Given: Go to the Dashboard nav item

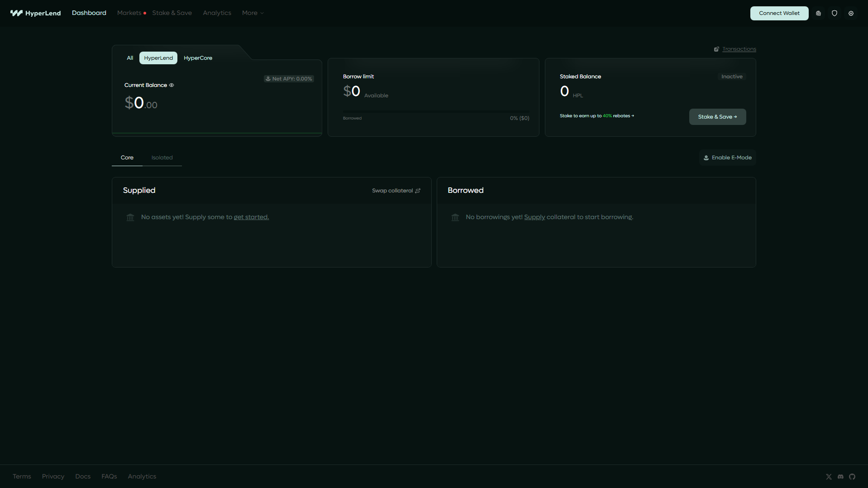Looking at the screenshot, I should 89,13.
